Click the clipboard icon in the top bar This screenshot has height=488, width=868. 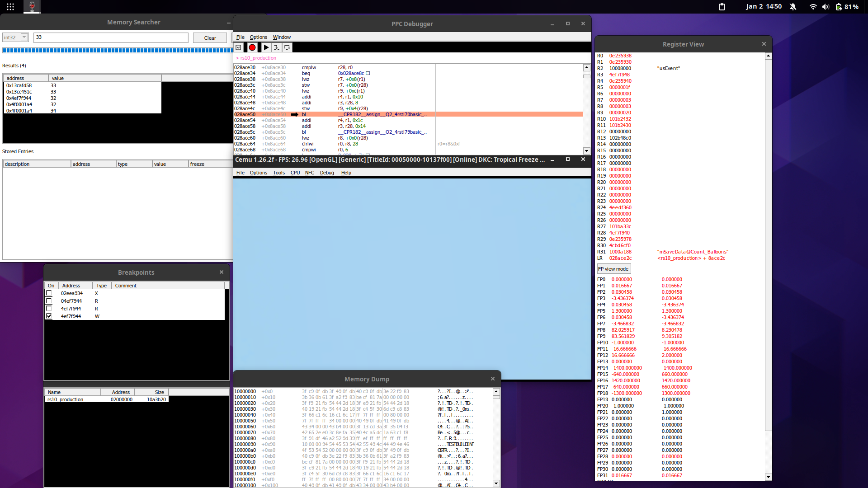point(722,7)
